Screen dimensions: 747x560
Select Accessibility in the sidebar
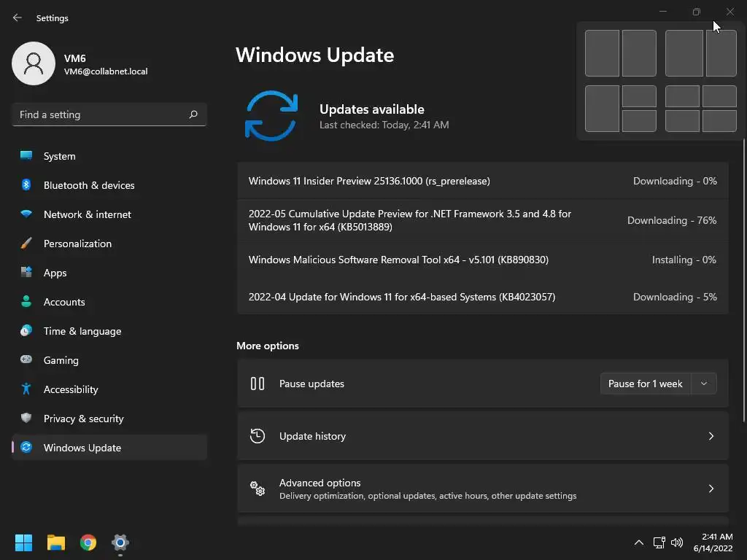point(109,389)
